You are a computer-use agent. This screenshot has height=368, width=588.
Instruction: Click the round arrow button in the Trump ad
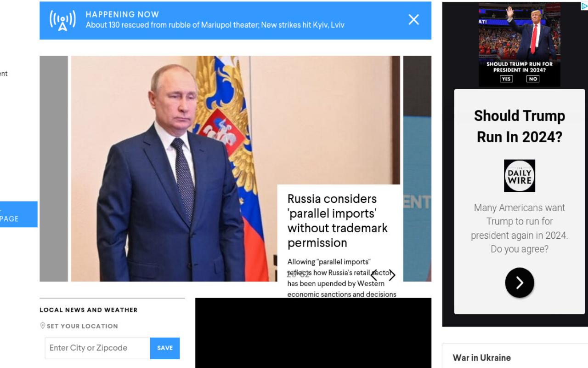[520, 282]
